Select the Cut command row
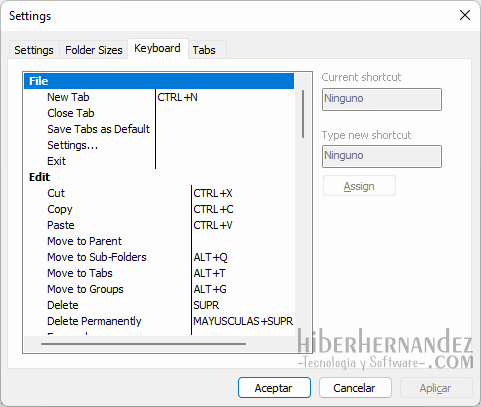Viewport: 481px width, 407px height. tap(159, 193)
